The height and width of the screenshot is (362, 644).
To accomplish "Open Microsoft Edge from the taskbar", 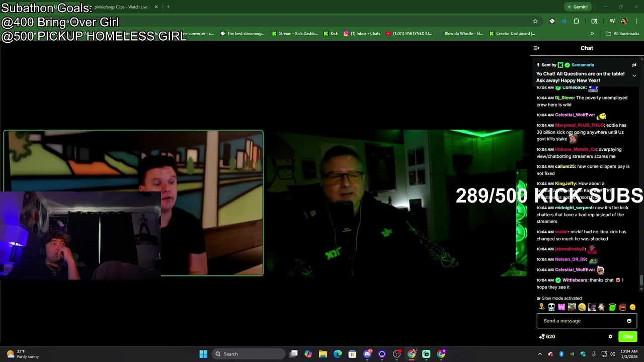I will point(338,354).
